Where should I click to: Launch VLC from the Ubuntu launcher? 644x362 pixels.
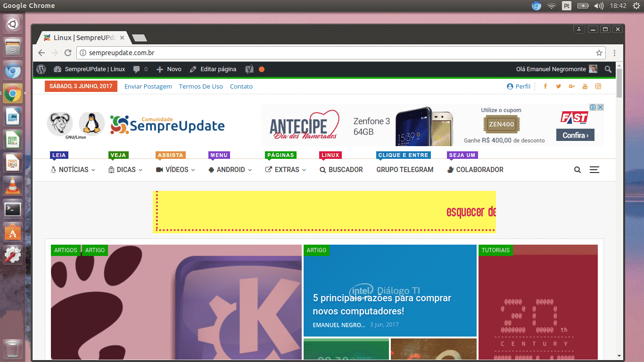click(x=13, y=186)
